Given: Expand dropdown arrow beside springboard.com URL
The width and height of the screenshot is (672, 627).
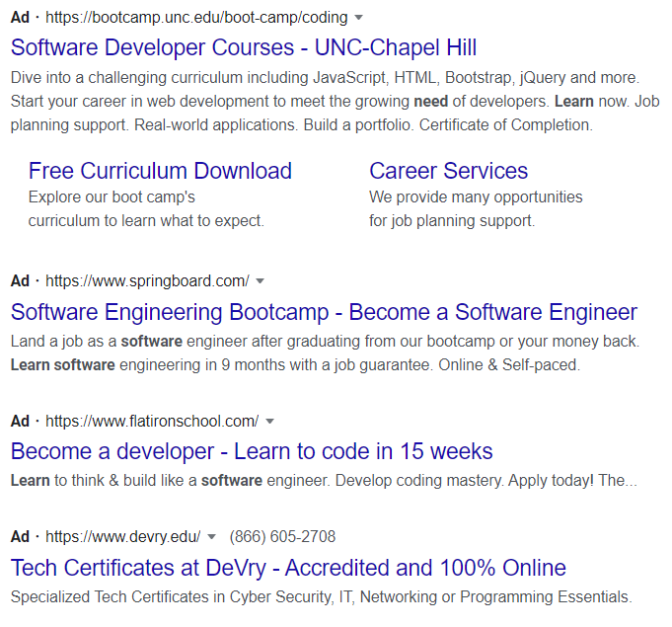Looking at the screenshot, I should coord(260,281).
